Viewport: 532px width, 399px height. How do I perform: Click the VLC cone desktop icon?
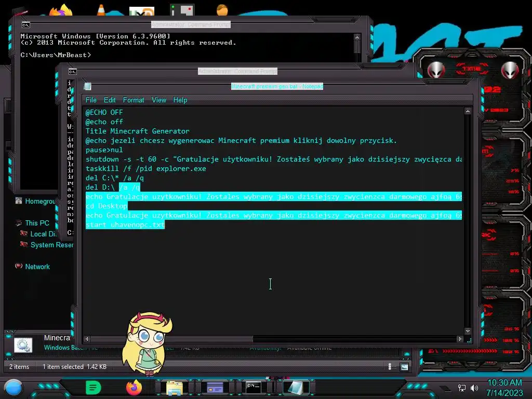(x=101, y=10)
